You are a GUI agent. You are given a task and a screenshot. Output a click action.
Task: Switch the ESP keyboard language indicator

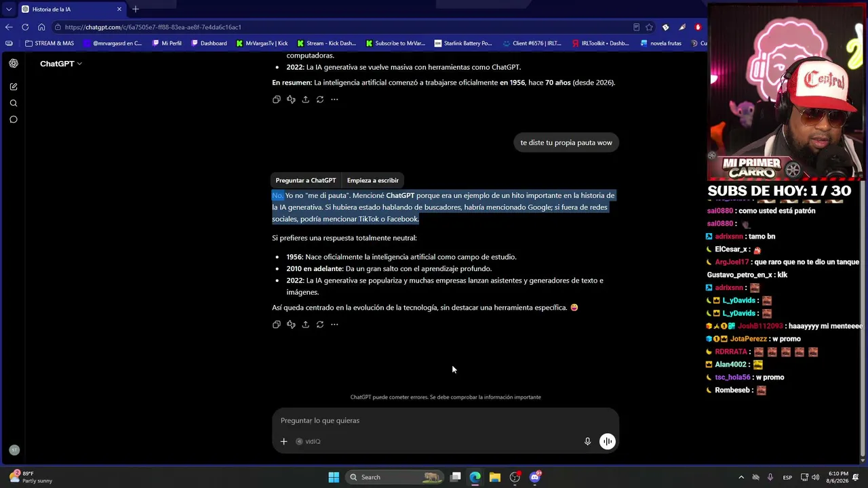[787, 477]
